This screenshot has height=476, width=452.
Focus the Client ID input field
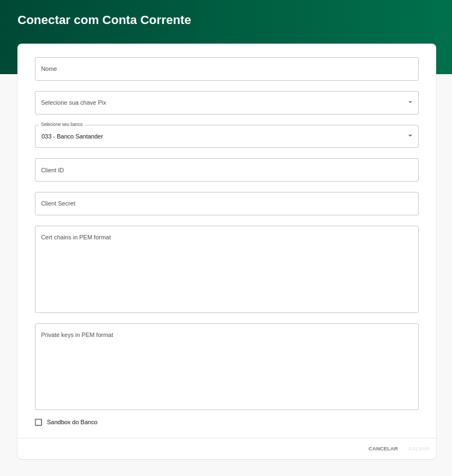point(226,170)
